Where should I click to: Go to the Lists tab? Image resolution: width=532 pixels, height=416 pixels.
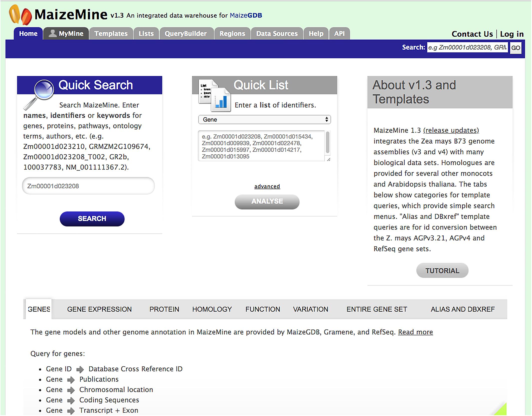click(146, 33)
